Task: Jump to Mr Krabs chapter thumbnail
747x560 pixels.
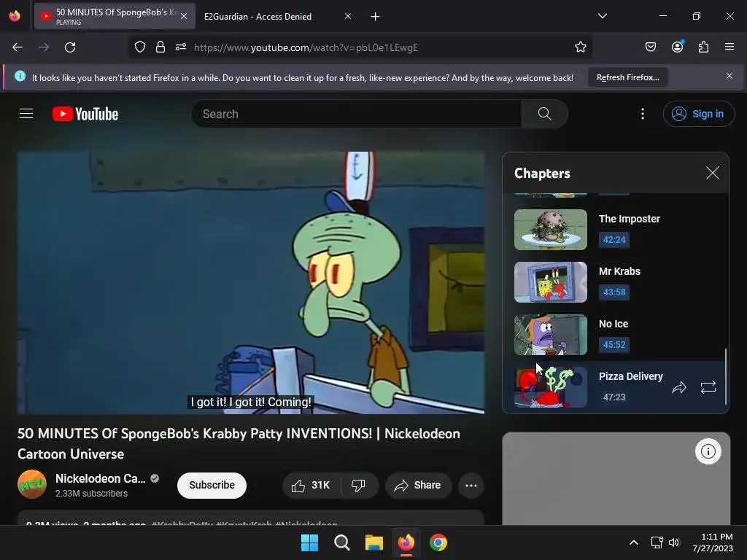Action: (550, 282)
